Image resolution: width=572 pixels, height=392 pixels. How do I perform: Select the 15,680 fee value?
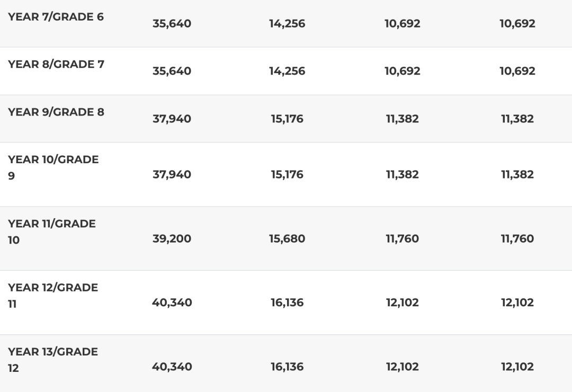click(287, 238)
